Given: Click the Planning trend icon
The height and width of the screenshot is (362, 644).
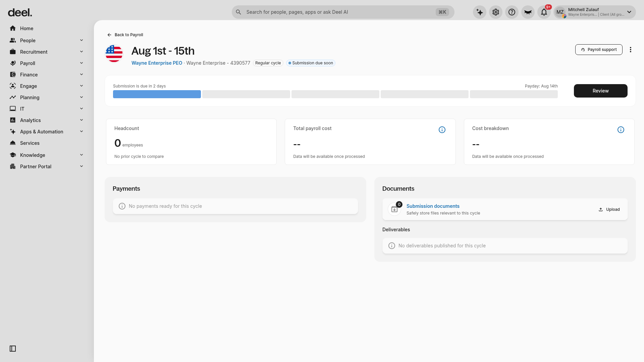Looking at the screenshot, I should (x=13, y=97).
